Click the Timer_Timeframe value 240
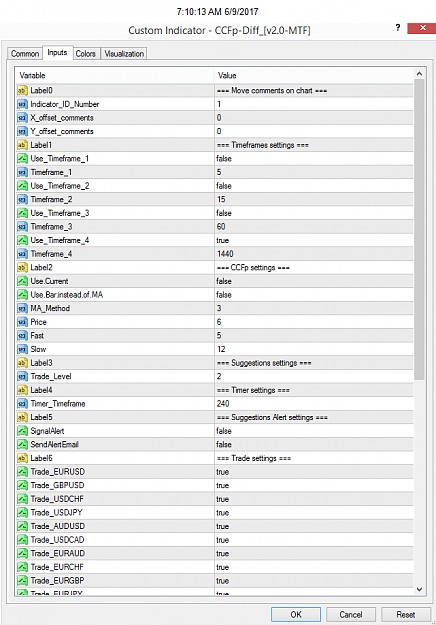 click(x=223, y=404)
